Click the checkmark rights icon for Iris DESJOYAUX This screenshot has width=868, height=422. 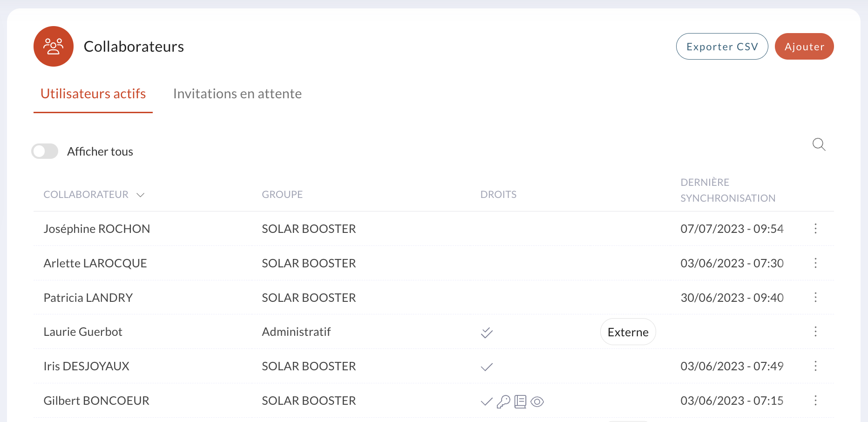(487, 367)
